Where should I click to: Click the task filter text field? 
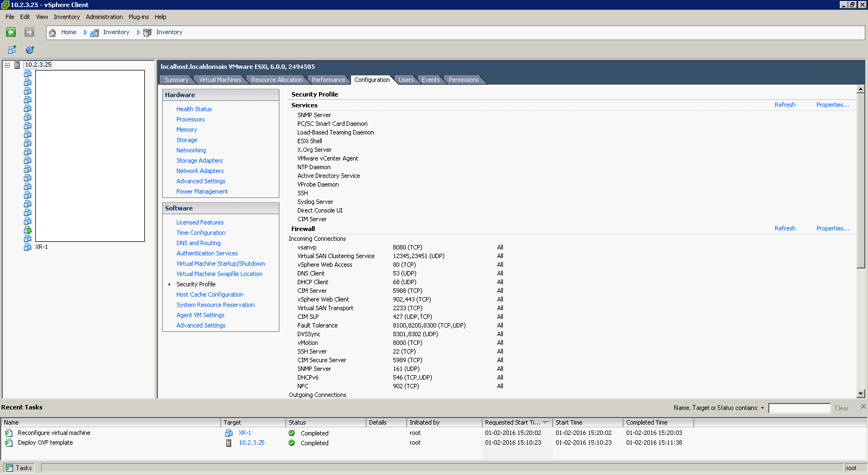tap(799, 408)
